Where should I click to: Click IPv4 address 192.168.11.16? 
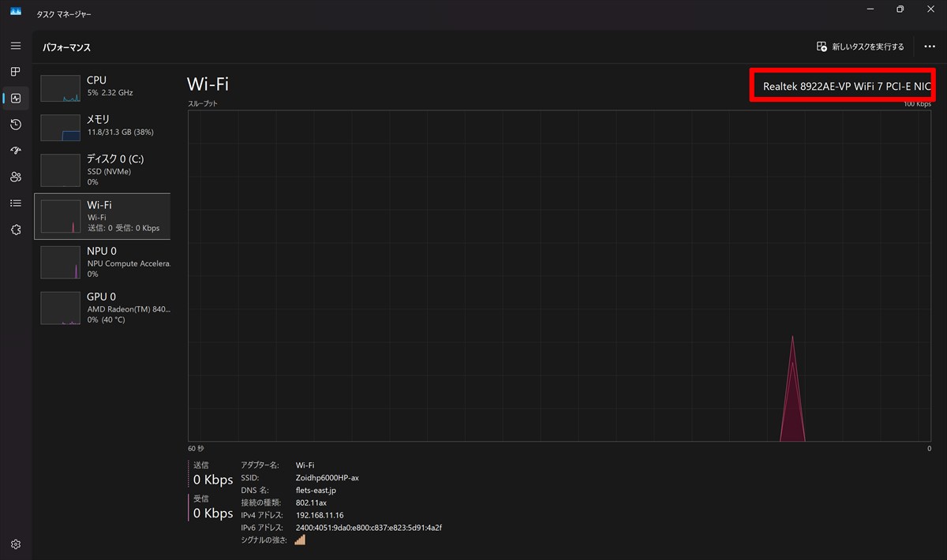320,515
